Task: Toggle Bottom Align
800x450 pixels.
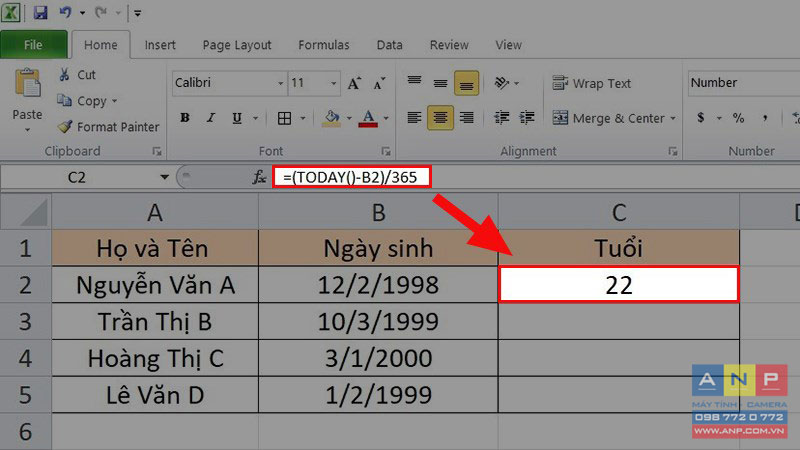Action: (x=466, y=83)
